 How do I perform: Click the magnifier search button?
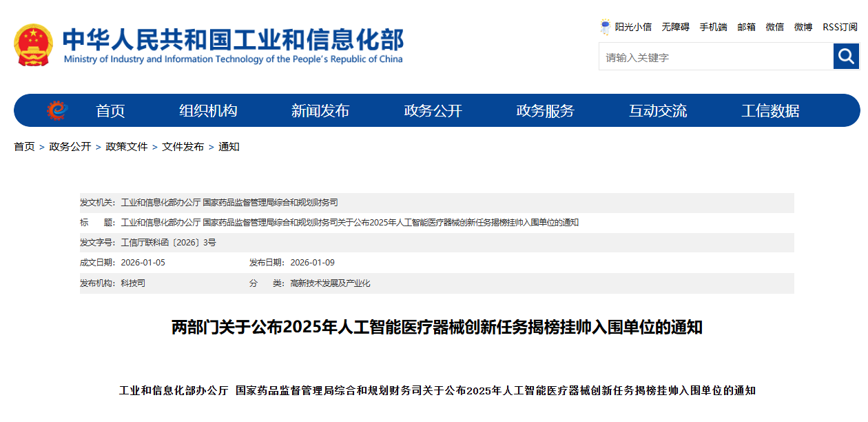[x=846, y=57]
